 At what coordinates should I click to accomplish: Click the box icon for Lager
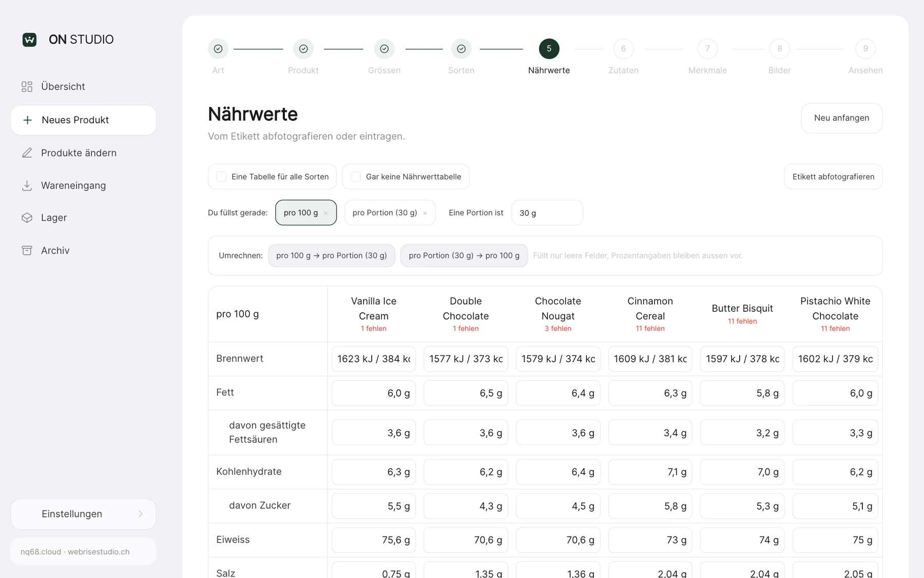tap(27, 218)
